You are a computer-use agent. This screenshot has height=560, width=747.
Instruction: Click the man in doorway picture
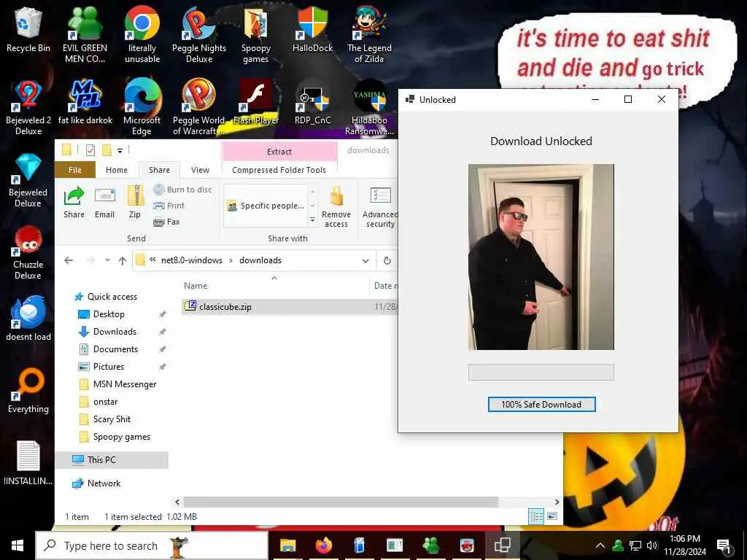pos(541,257)
